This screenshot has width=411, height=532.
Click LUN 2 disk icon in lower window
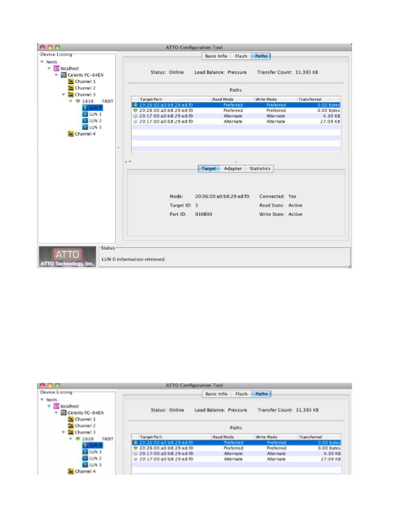pos(85,458)
